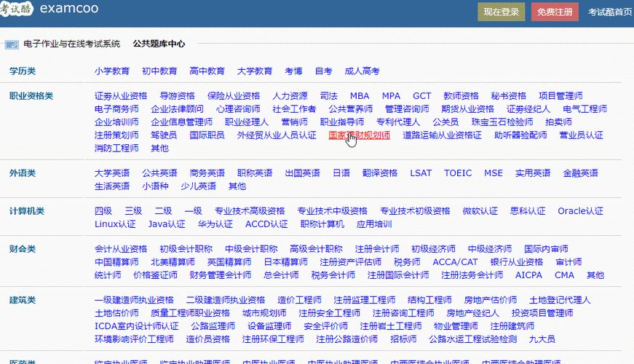Open the Java认证 link

(166, 224)
